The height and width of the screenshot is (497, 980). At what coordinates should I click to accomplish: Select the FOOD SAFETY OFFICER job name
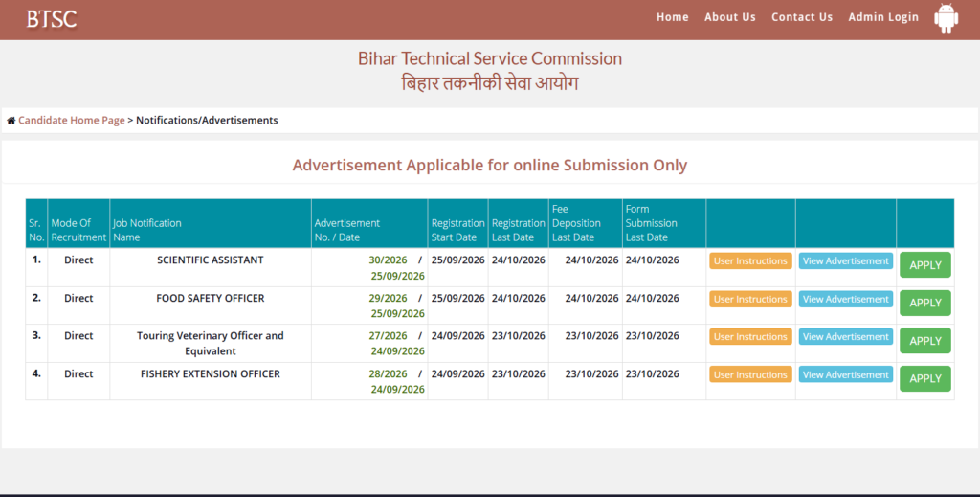click(x=210, y=298)
